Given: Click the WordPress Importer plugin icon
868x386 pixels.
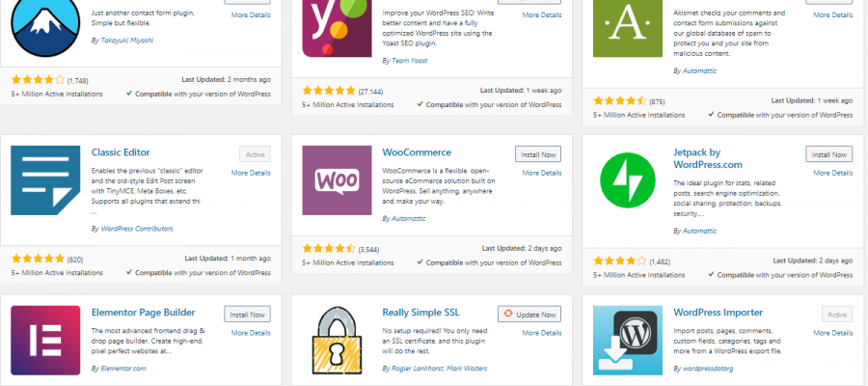Looking at the screenshot, I should pos(630,345).
